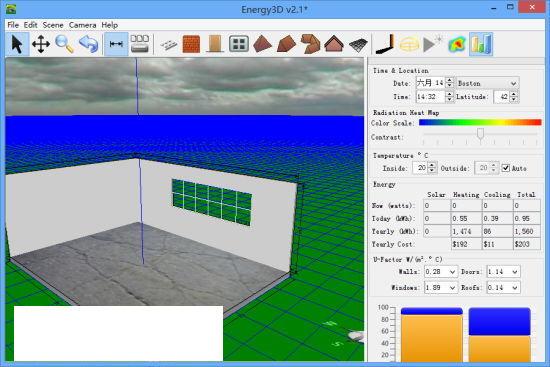Viewport: 550px width, 367px height.
Task: Click the first bar in energy chart
Action: point(432,334)
